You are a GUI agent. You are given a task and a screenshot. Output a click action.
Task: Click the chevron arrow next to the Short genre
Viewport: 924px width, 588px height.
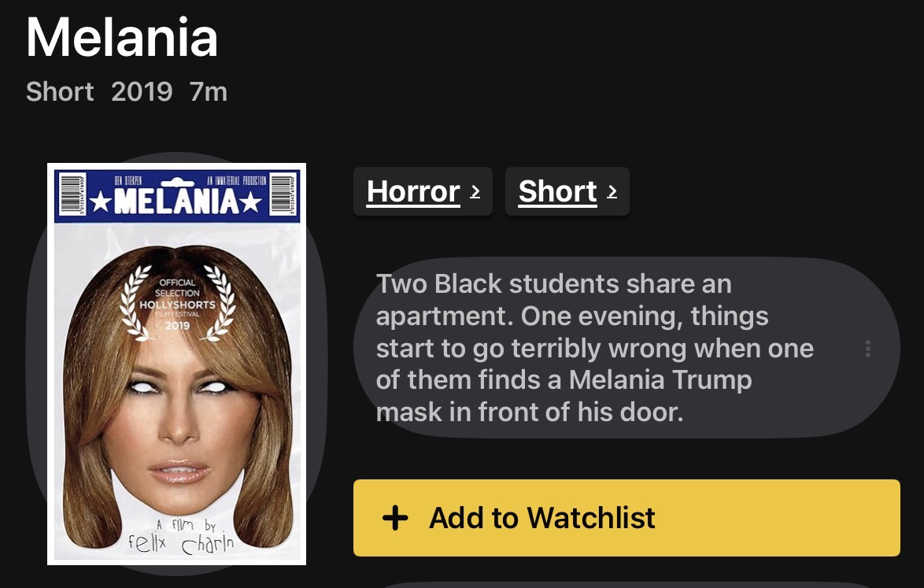pyautogui.click(x=612, y=191)
